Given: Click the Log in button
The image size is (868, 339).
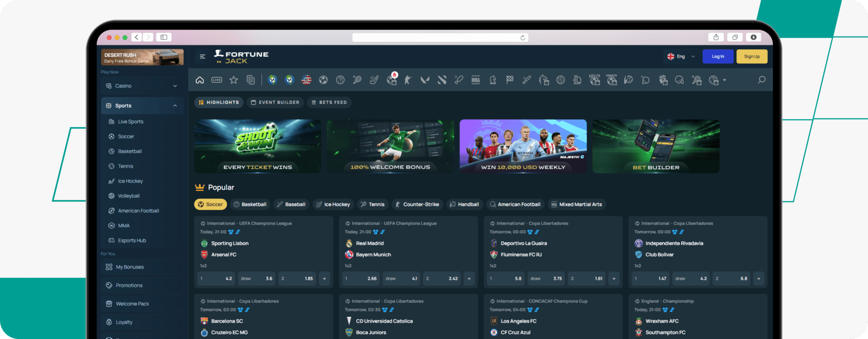Looking at the screenshot, I should (x=718, y=56).
